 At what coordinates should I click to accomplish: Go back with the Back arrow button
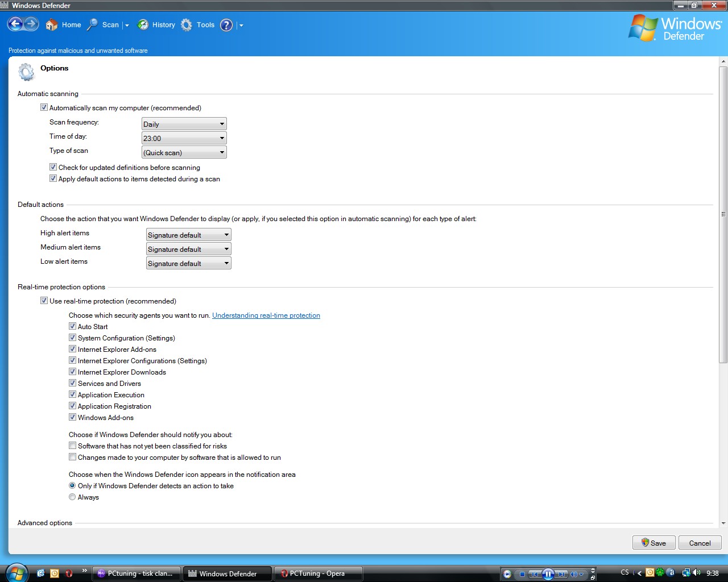click(15, 24)
